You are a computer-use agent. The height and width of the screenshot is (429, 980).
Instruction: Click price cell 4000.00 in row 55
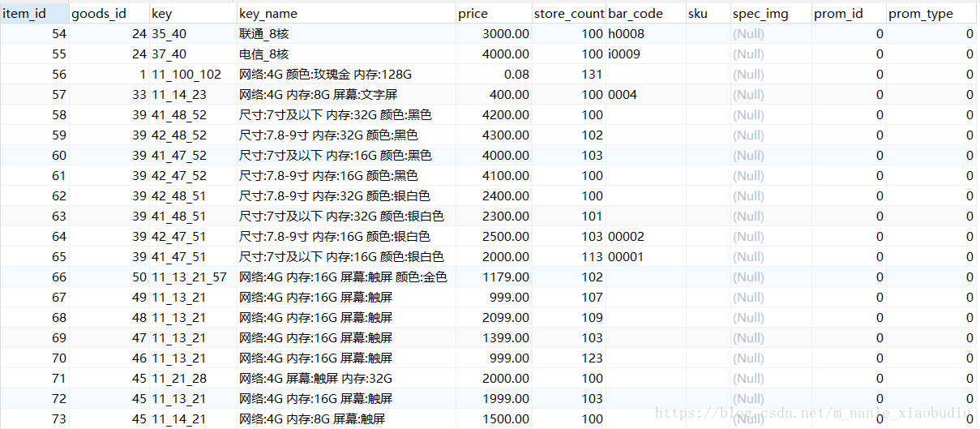[494, 54]
